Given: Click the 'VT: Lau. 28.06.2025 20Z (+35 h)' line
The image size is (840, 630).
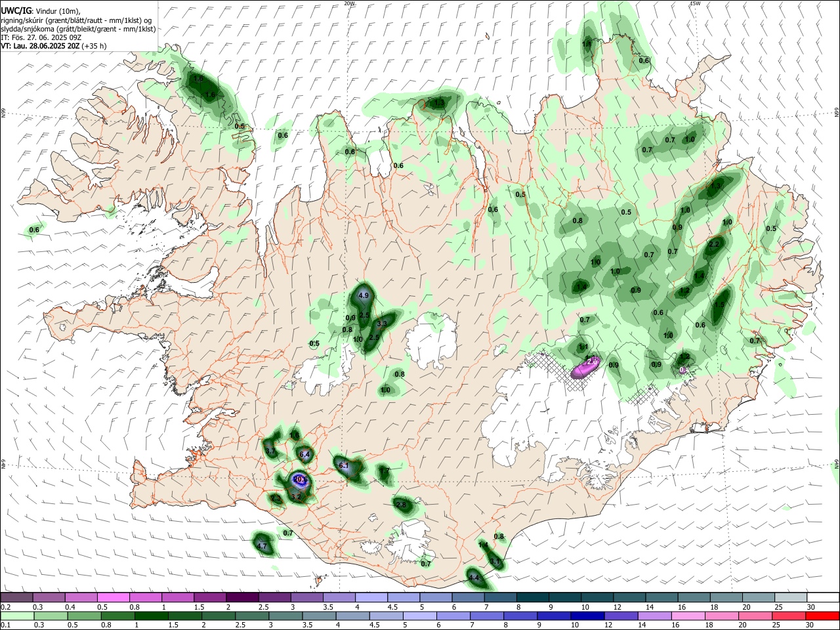Looking at the screenshot, I should pos(54,46).
